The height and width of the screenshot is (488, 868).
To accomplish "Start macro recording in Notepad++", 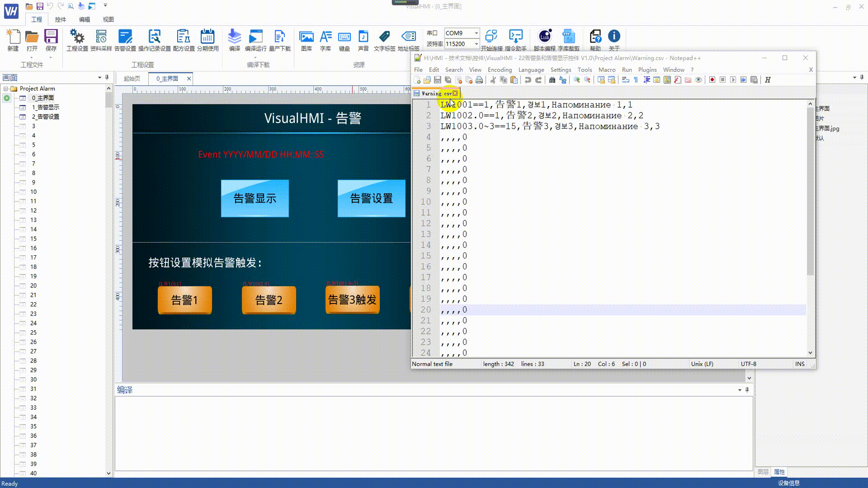I will tap(712, 80).
